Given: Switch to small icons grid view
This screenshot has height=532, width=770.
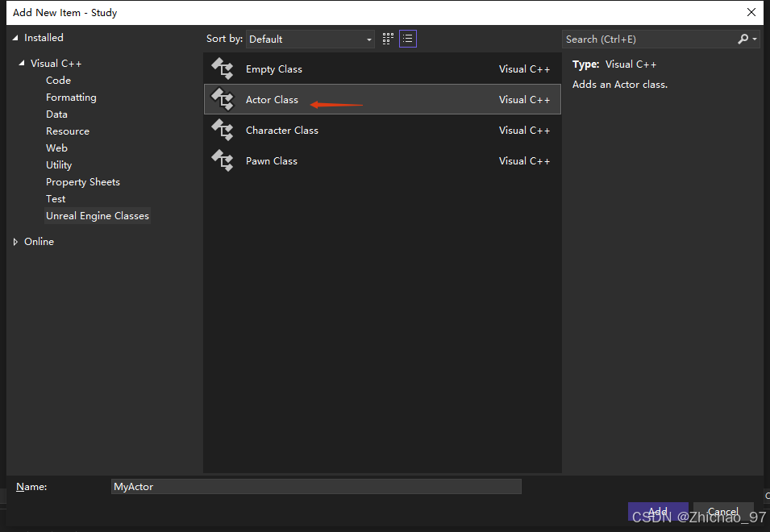Looking at the screenshot, I should tap(388, 39).
